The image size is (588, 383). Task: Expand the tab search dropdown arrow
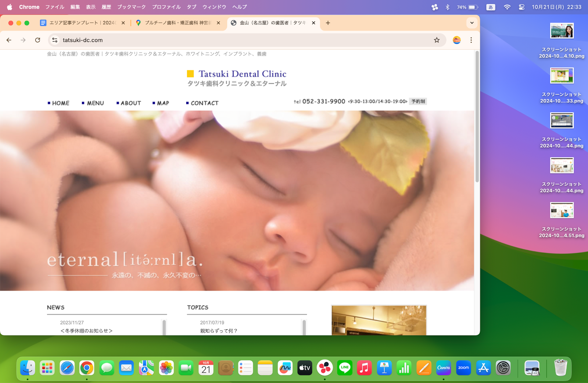472,23
